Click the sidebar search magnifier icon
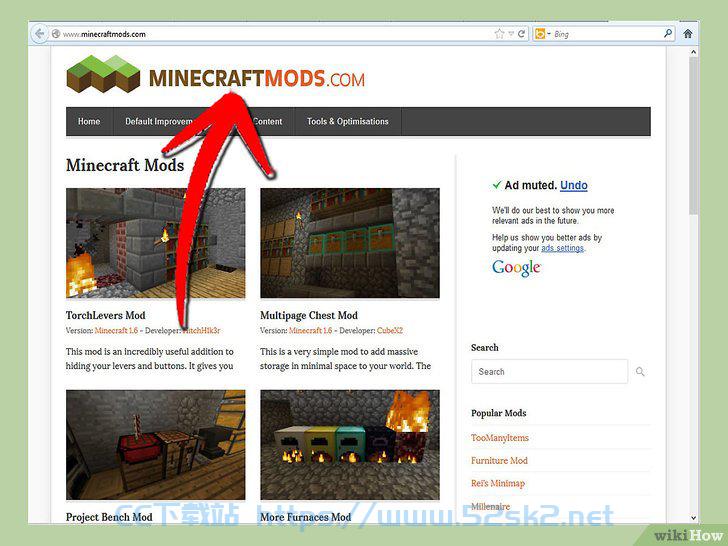 tap(640, 371)
